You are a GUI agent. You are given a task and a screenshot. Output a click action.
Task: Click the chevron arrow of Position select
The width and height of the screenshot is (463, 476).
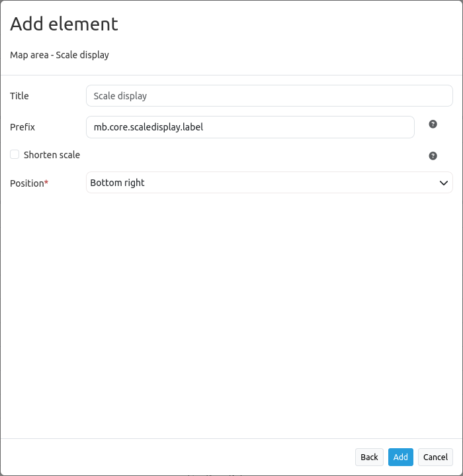[x=444, y=183]
